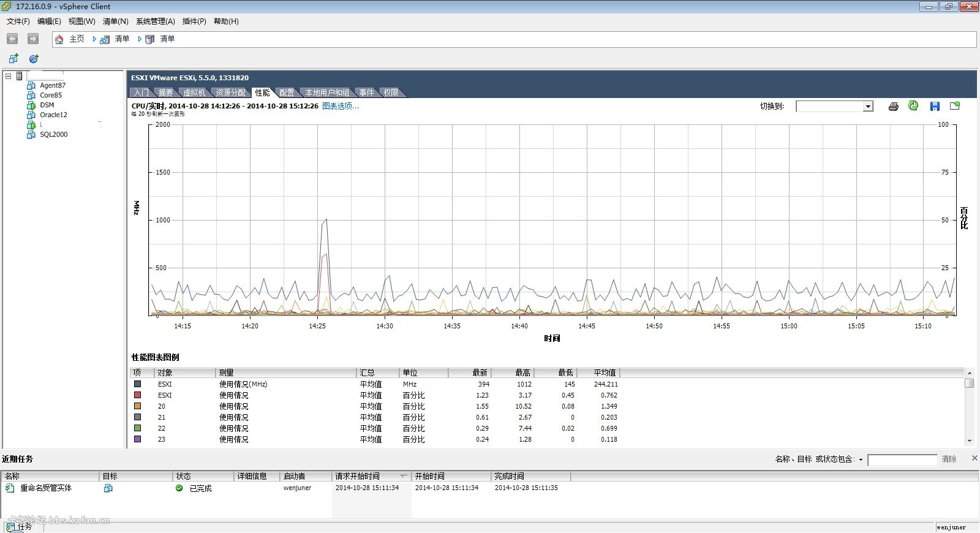The image size is (980, 533).
Task: Click the 任务 status bar button
Action: coord(19,526)
